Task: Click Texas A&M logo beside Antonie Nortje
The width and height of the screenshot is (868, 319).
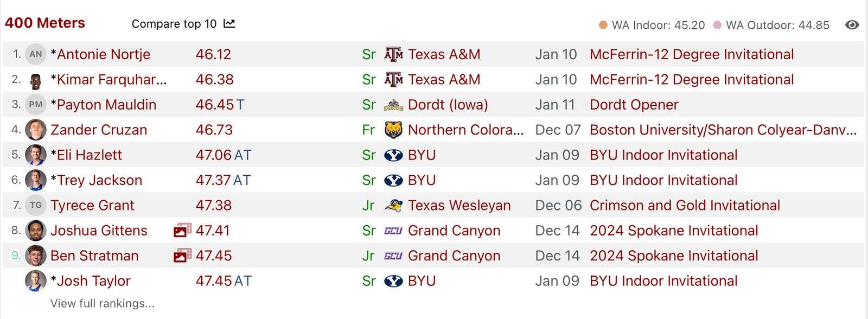Action: pos(393,54)
